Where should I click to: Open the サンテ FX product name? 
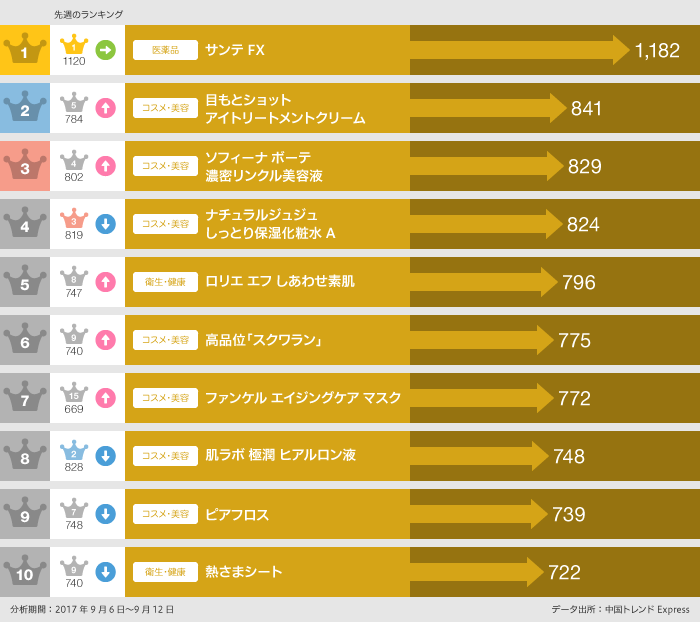point(235,50)
